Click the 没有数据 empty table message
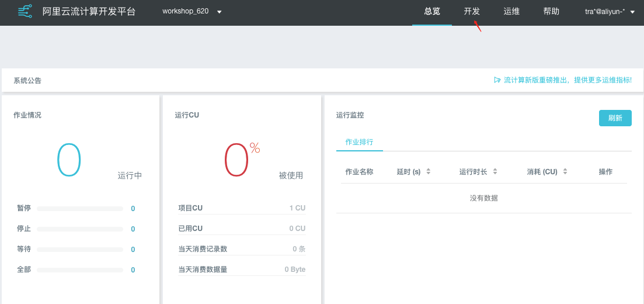The image size is (644, 304). click(484, 198)
